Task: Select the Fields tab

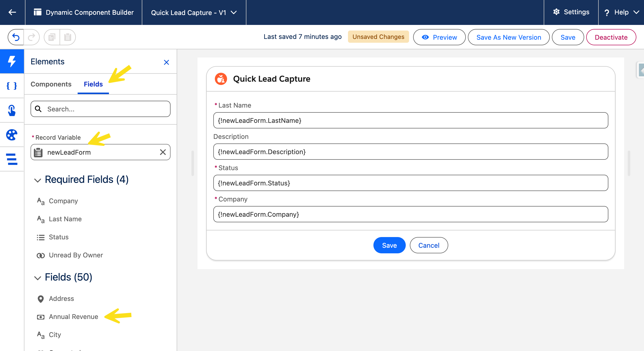Action: click(x=93, y=84)
